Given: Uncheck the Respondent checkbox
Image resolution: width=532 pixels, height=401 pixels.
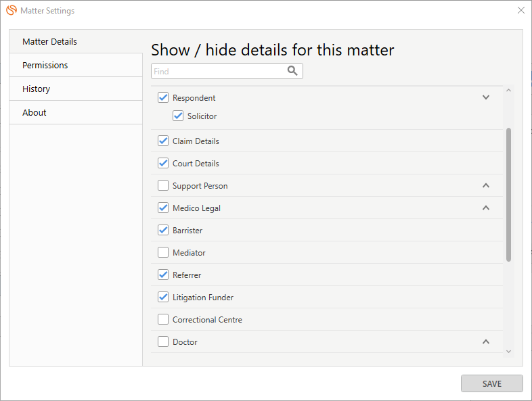Looking at the screenshot, I should [163, 97].
